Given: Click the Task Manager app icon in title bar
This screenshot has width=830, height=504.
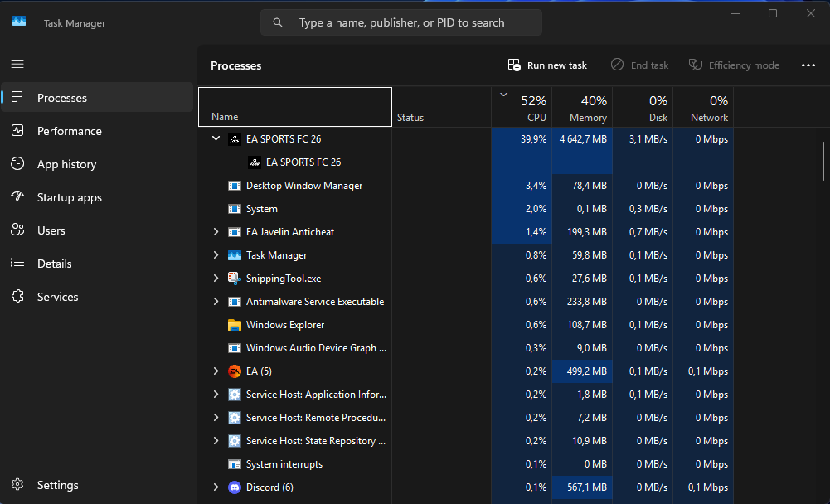Looking at the screenshot, I should point(19,22).
